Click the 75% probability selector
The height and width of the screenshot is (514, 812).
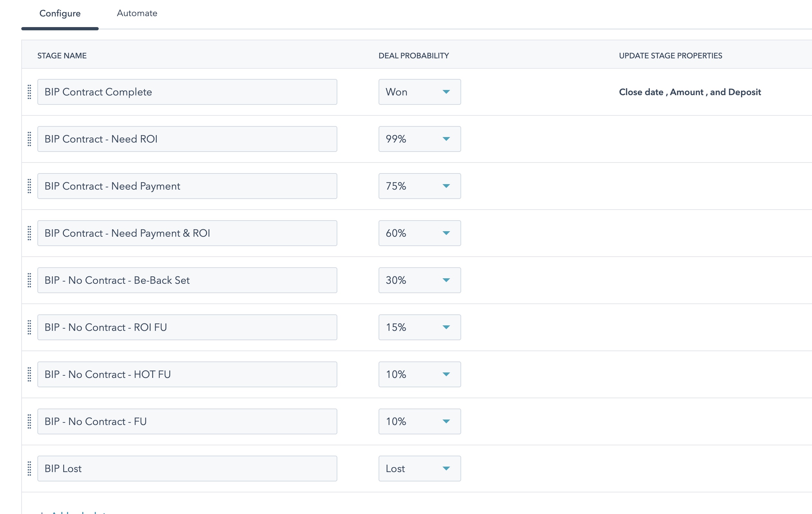420,186
